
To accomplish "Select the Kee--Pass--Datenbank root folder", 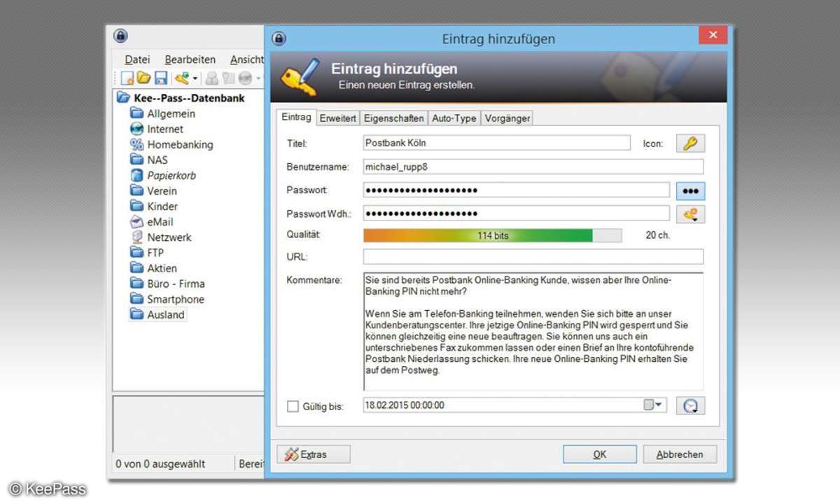I will click(x=181, y=98).
